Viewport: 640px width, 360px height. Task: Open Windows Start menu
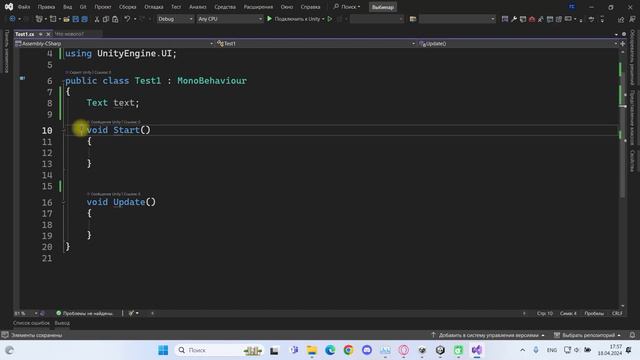pyautogui.click(x=163, y=350)
